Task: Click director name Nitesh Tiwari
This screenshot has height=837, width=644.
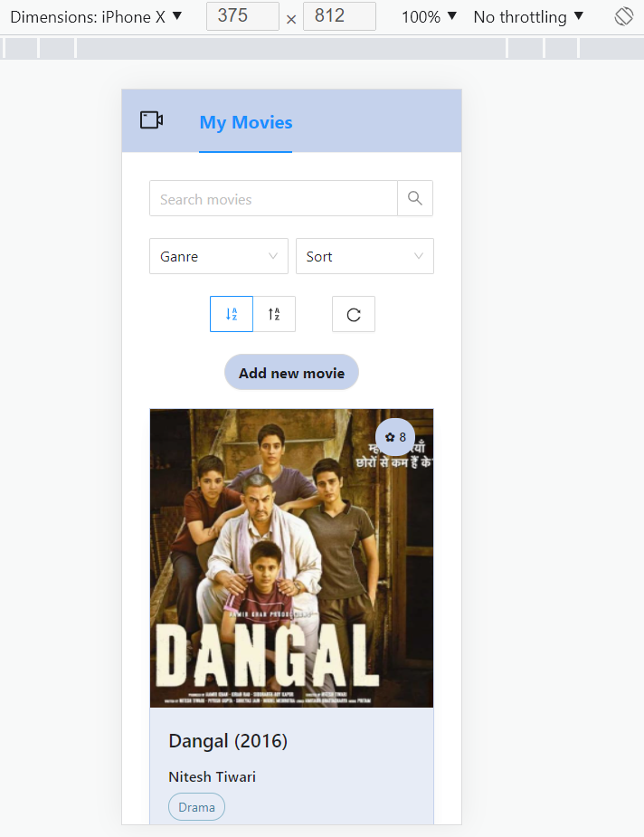Action: click(213, 776)
